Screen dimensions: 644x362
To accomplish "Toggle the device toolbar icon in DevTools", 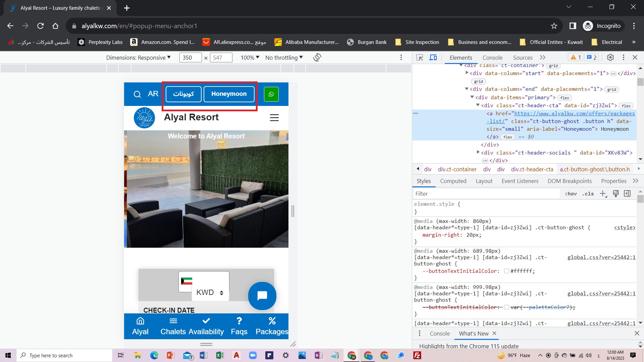I will click(433, 57).
